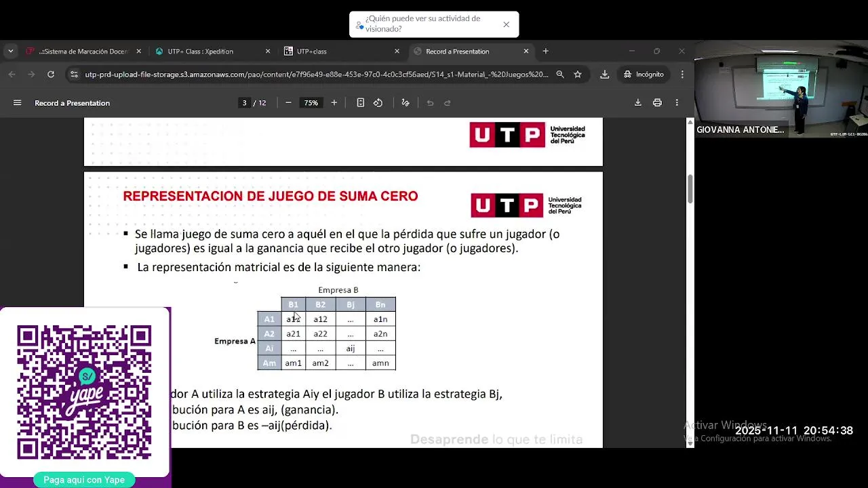Image resolution: width=868 pixels, height=488 pixels.
Task: Click column header B1 in matrix
Action: (x=293, y=305)
